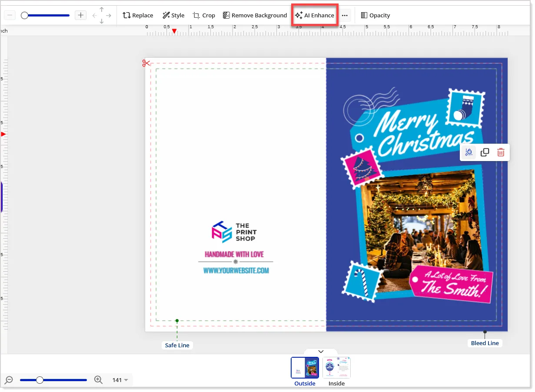Nudge the image up with the up arrow
535x392 pixels.
[x=102, y=9]
